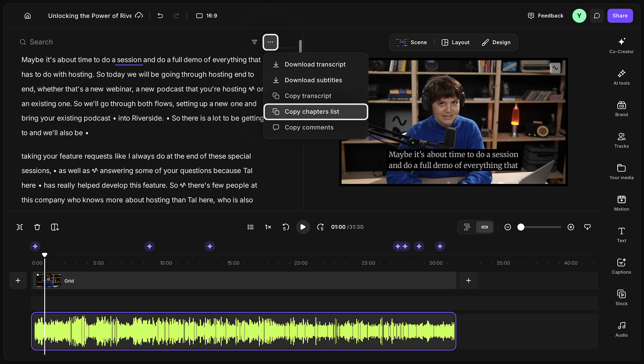Viewport: 644px width, 364px height.
Task: Open the Brand kit panel
Action: pos(621,108)
